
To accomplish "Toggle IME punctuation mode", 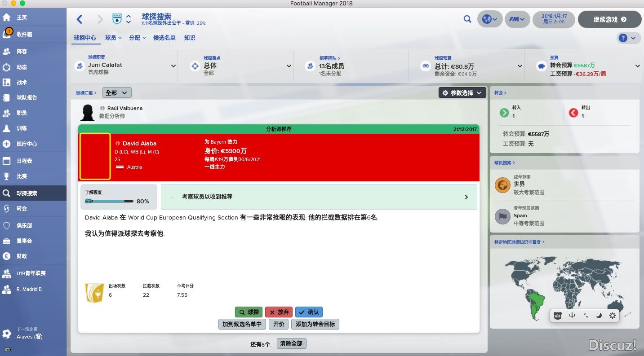I will point(586,316).
